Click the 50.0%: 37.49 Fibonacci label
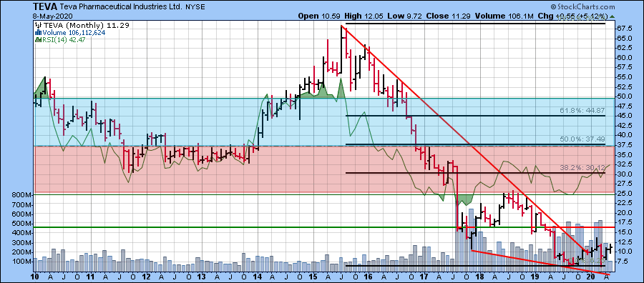Image resolution: width=644 pixels, height=283 pixels. pos(582,139)
